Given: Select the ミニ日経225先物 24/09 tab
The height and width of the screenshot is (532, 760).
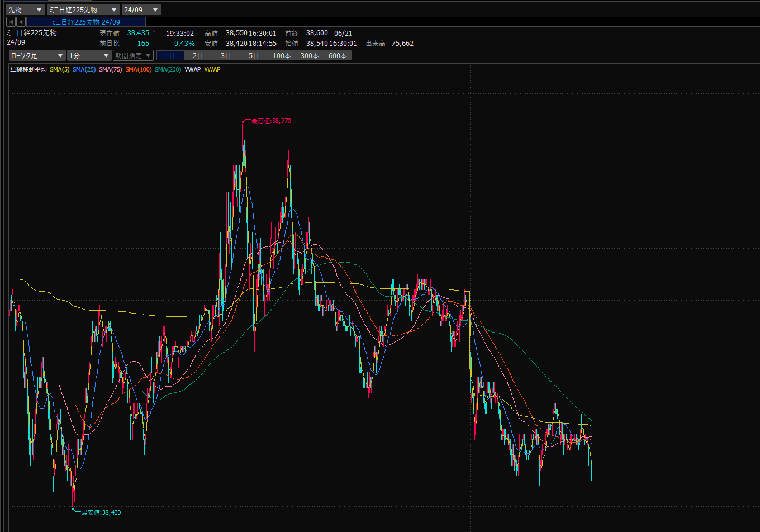Looking at the screenshot, I should [86, 22].
